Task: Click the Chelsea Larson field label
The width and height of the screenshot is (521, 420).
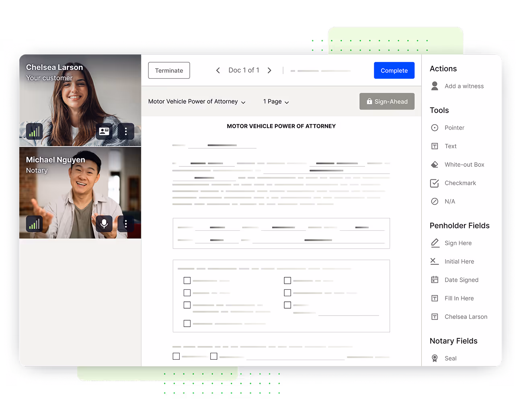Action: pos(466,317)
